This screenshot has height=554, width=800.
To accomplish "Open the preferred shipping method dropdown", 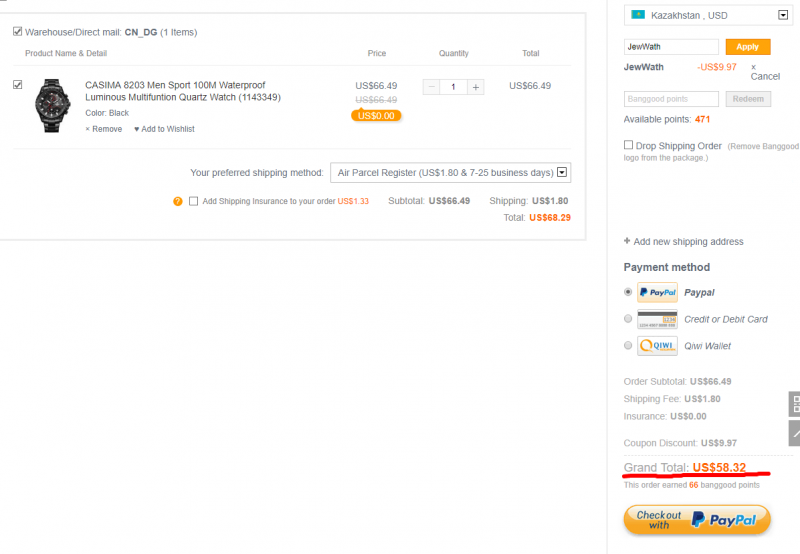I will coord(451,172).
